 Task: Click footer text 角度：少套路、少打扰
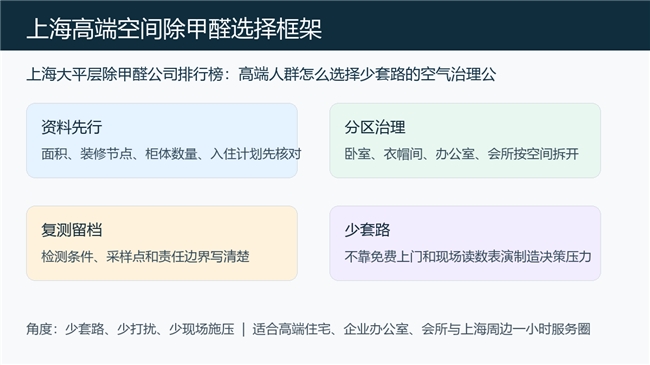91,329
